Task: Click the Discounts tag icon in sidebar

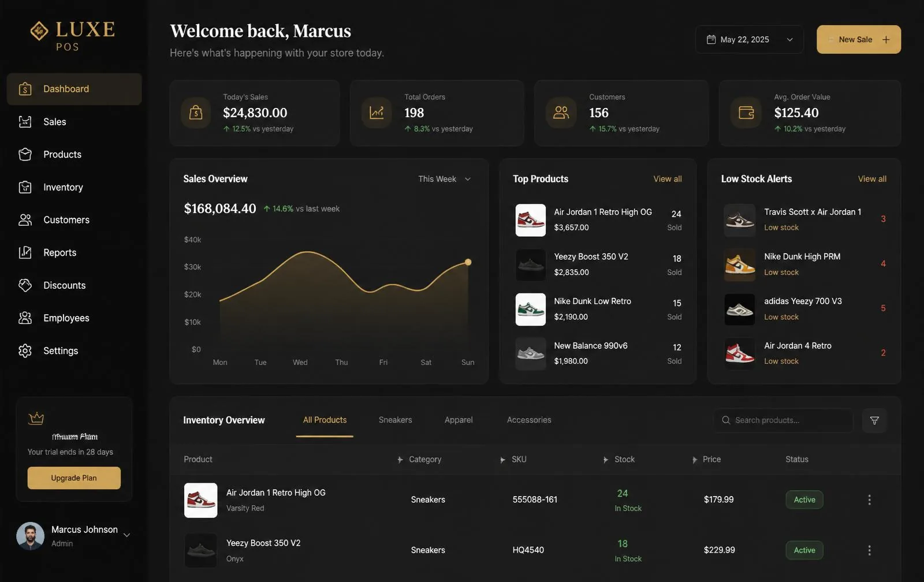Action: 25,285
